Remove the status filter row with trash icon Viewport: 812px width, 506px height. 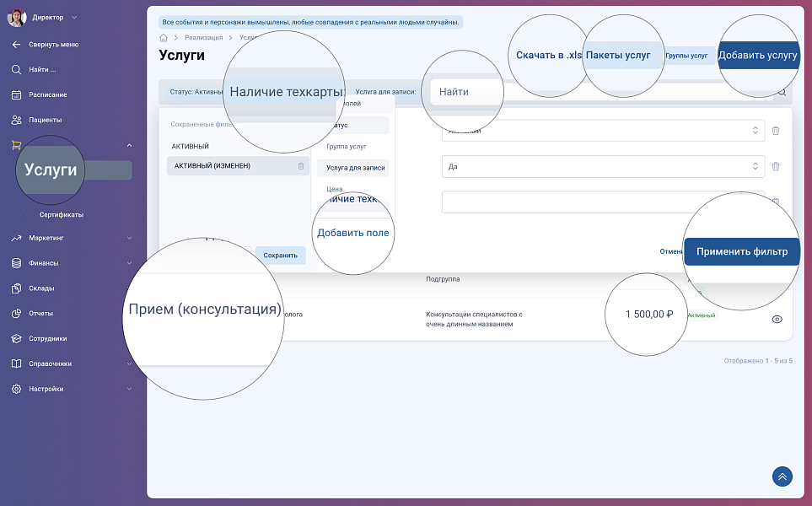tap(776, 131)
